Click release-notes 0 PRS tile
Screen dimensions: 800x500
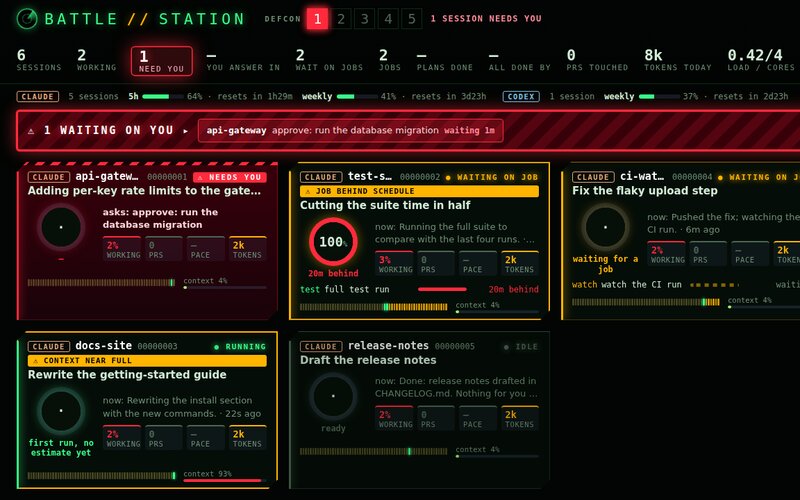tap(436, 418)
